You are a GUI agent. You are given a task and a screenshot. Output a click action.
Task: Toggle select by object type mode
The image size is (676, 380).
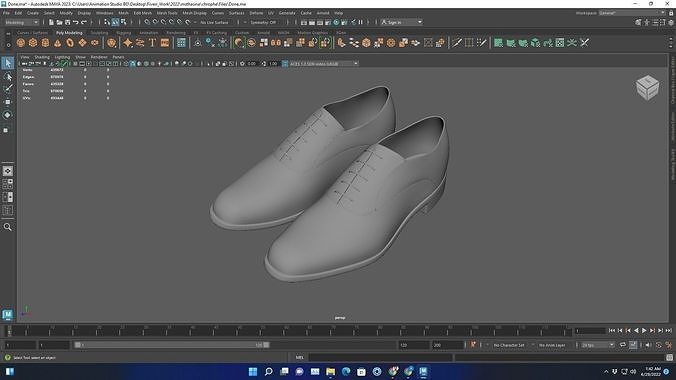point(115,22)
